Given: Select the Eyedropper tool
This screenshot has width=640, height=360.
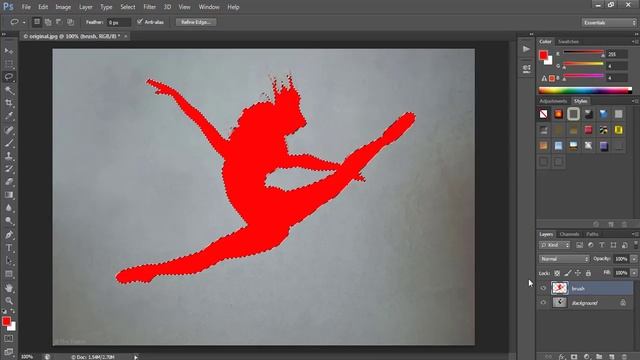Looking at the screenshot, I should pos(9,116).
